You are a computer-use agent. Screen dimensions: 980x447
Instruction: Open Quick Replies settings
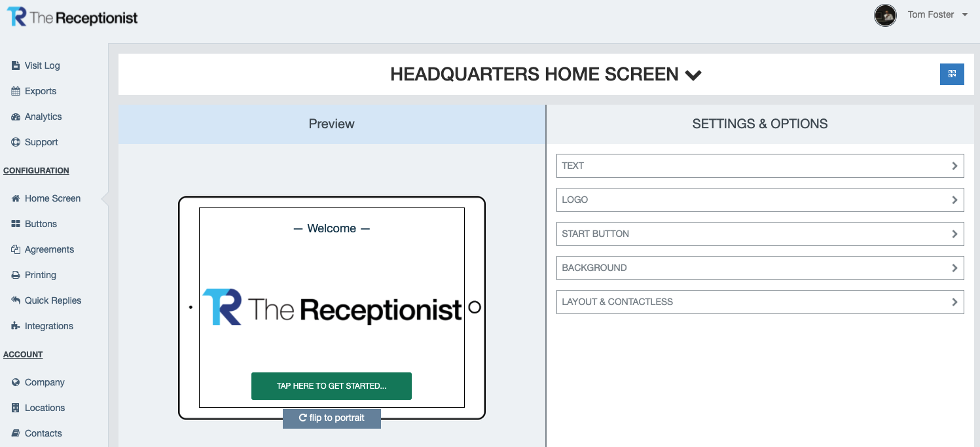pyautogui.click(x=14, y=300)
